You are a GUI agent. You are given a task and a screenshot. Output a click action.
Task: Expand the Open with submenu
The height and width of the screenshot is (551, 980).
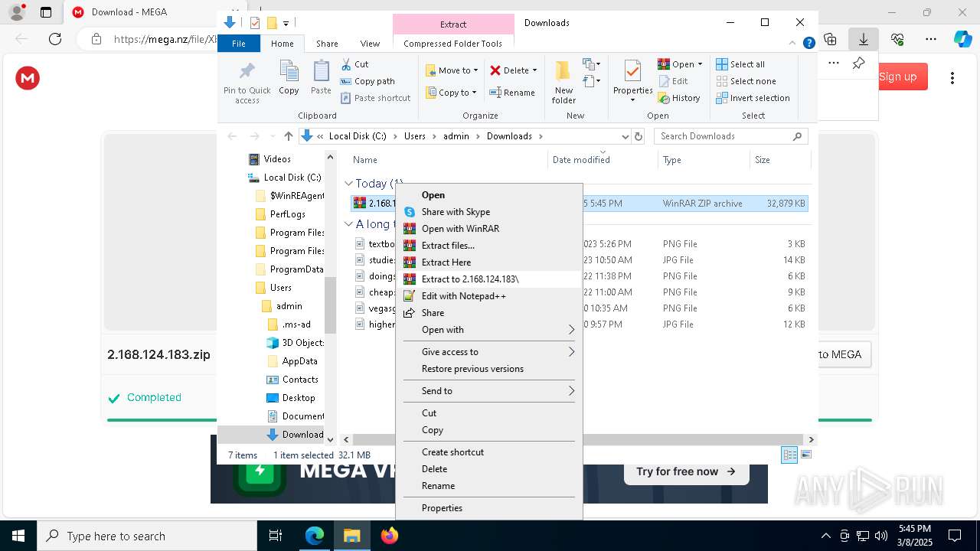tap(488, 330)
